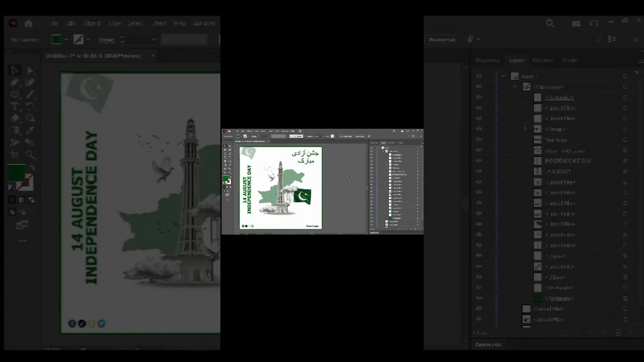
Task: Open the View menu
Action: pos(180,23)
